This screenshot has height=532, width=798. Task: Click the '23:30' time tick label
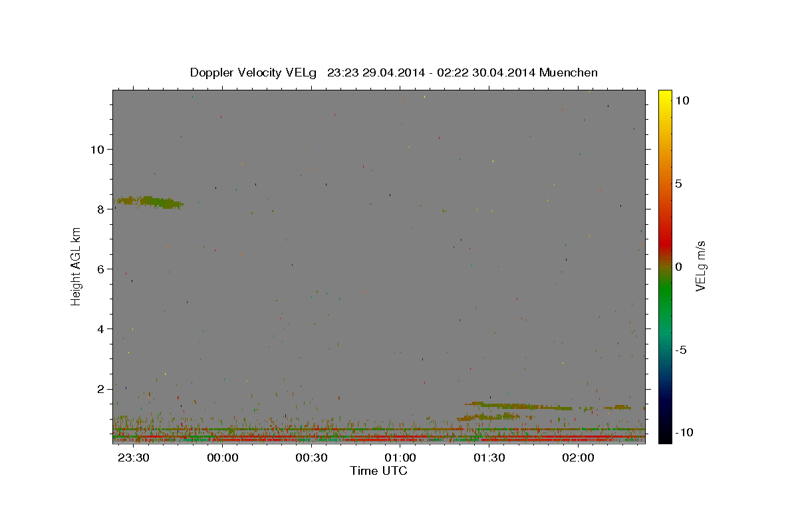(134, 458)
